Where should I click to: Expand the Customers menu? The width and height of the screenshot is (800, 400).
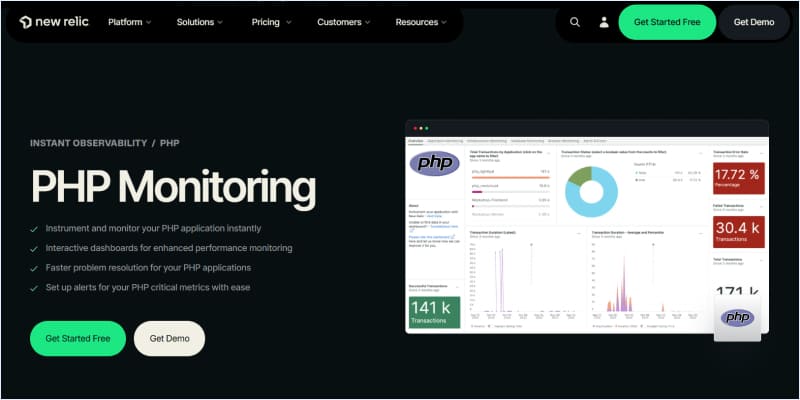click(x=343, y=22)
